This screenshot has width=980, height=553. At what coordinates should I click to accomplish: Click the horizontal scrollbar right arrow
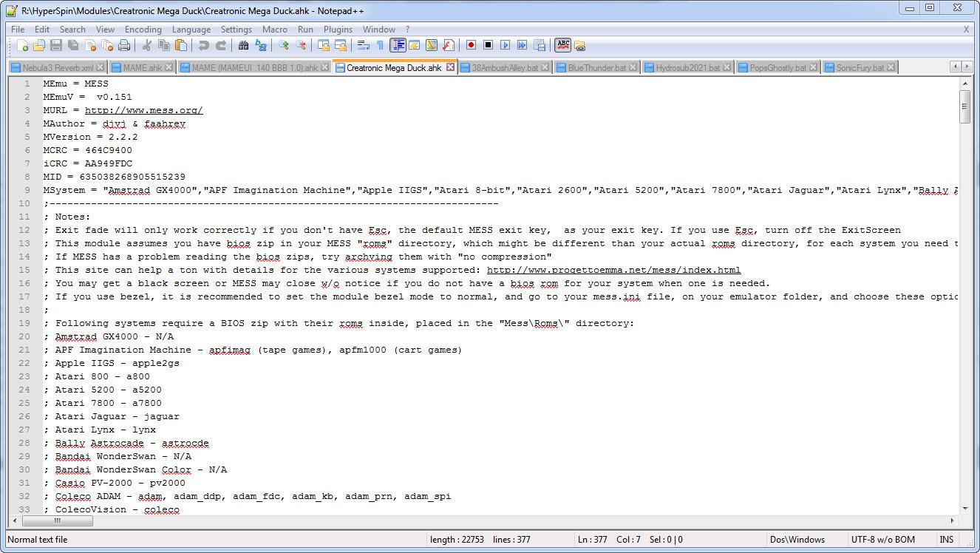(952, 520)
